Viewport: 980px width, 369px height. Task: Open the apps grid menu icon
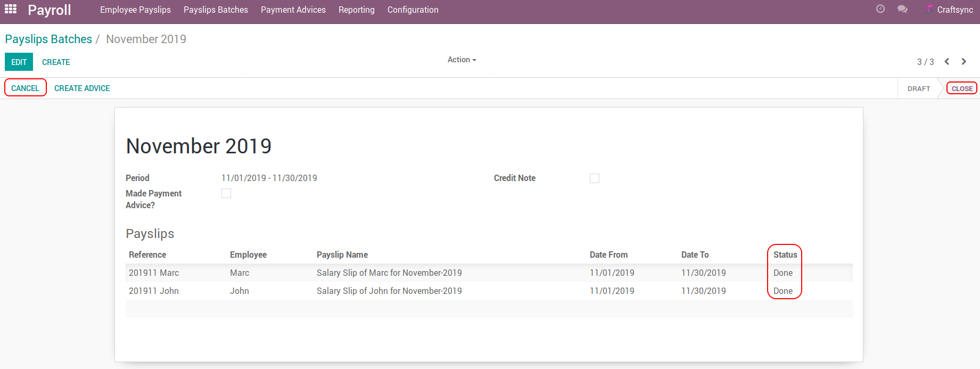pos(11,10)
